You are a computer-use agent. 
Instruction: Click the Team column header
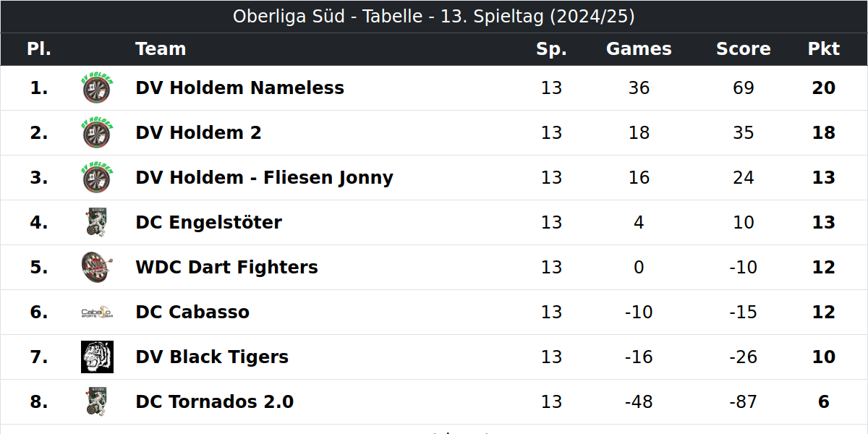pos(161,49)
